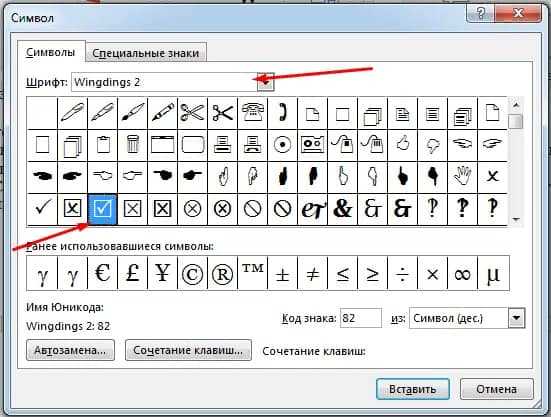The image size is (551, 417).
Task: Open dialog help question mark button
Action: tap(480, 13)
